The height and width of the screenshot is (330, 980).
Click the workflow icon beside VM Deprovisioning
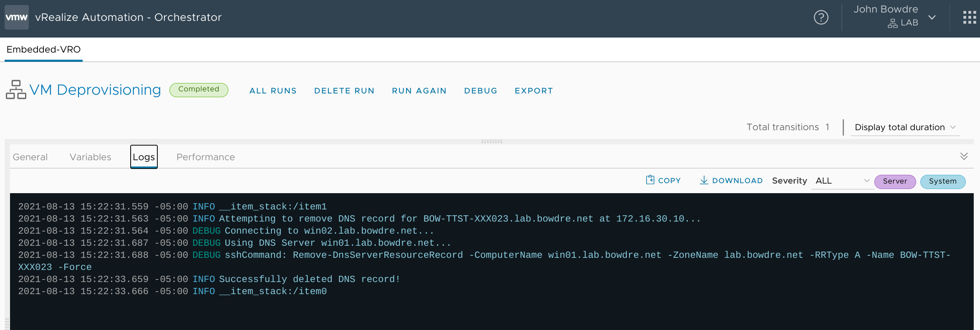point(16,89)
